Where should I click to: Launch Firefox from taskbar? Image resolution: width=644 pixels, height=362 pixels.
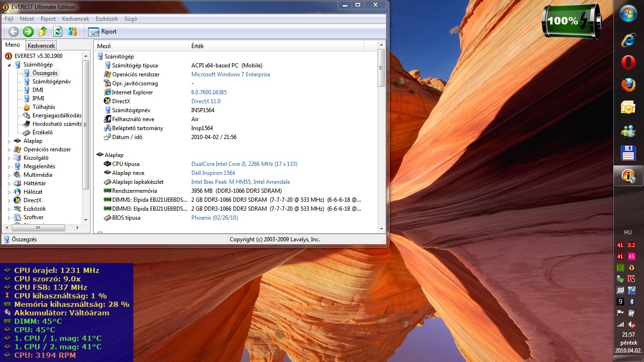point(628,85)
